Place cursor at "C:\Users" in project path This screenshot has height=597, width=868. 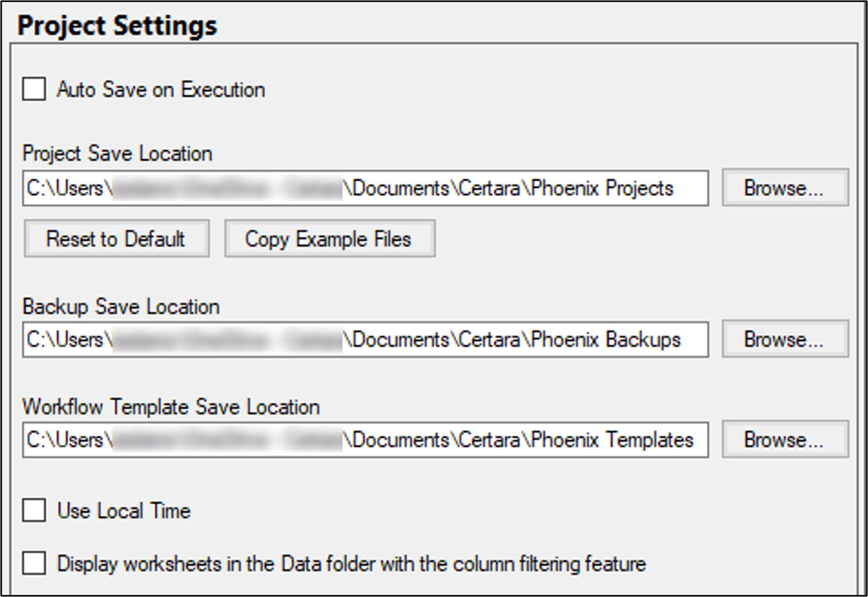tap(65, 188)
